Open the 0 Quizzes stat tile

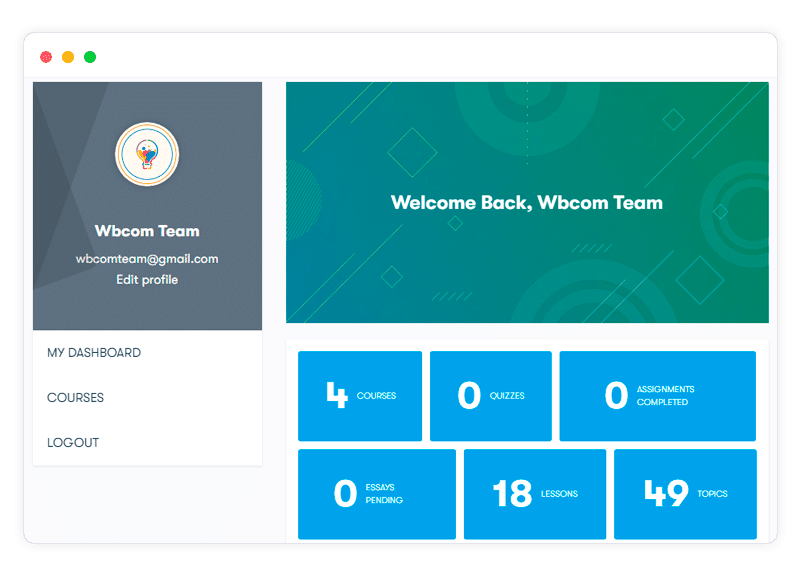pyautogui.click(x=491, y=396)
